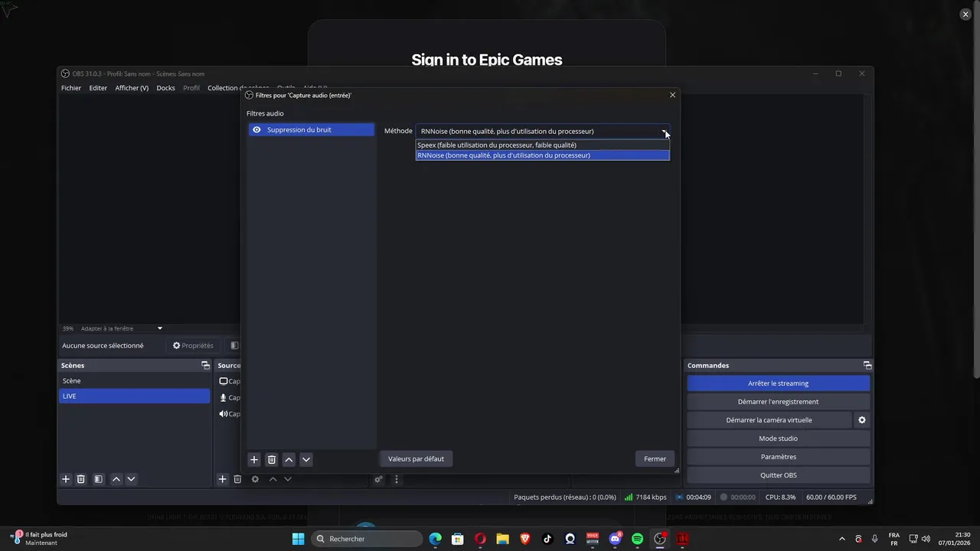
Task: Pop out the Commandes dock
Action: (867, 366)
